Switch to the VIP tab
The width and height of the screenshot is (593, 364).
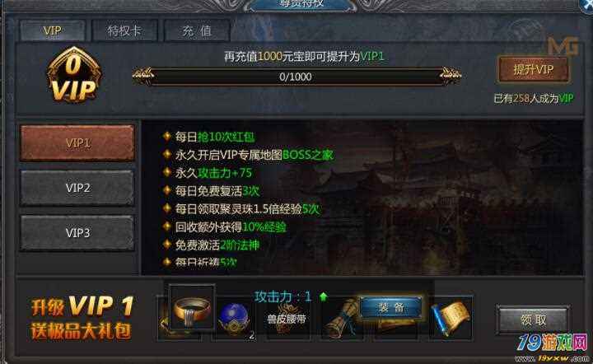tap(52, 30)
